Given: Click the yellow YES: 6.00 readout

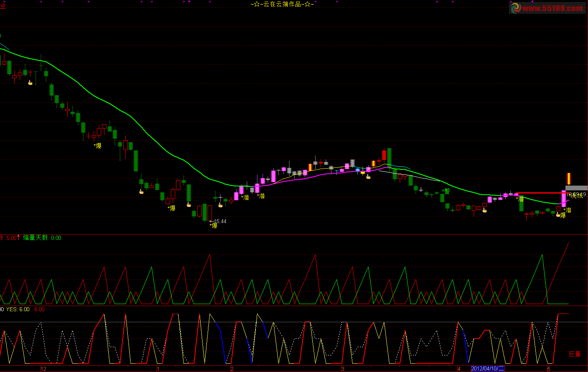Looking at the screenshot, I should pyautogui.click(x=18, y=309).
